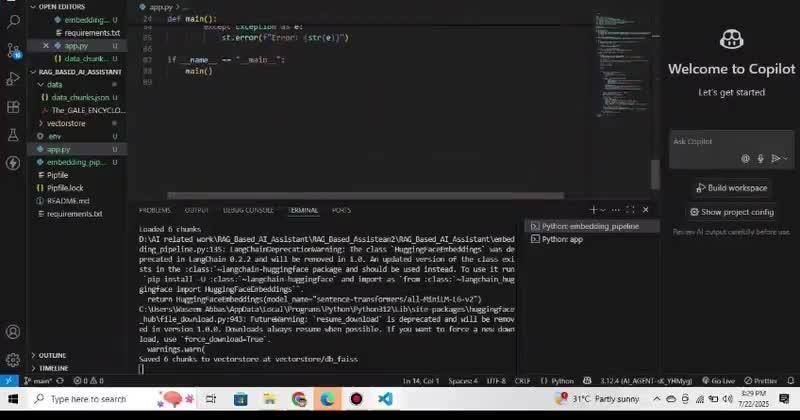This screenshot has height=420, width=800.
Task: Open the launch profile dropdown beside plus
Action: point(603,210)
